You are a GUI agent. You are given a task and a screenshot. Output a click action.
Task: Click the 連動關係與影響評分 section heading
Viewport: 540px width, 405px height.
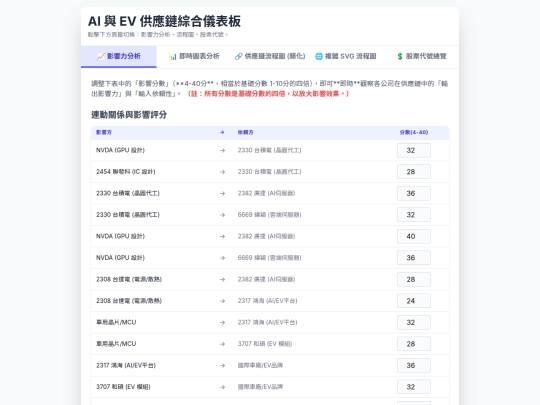pos(129,115)
